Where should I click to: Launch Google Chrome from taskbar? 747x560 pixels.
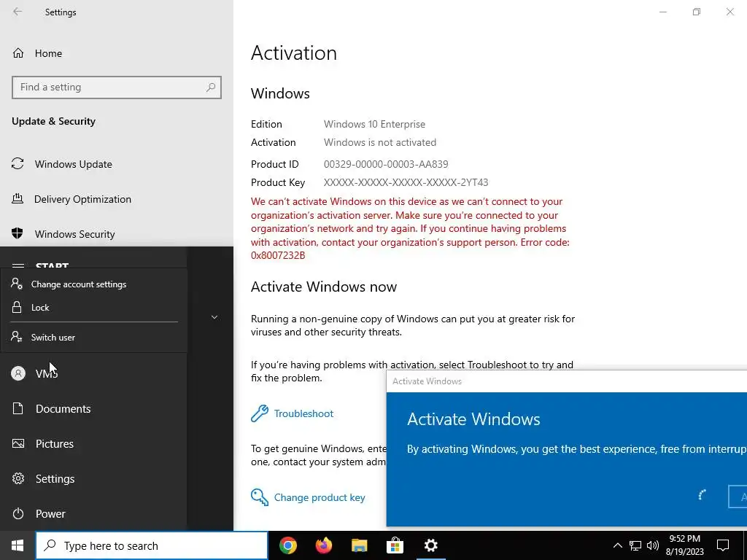coord(288,545)
